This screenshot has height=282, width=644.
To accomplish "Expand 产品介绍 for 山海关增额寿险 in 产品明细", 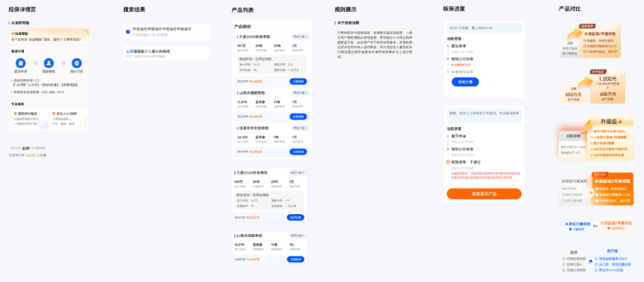I will (299, 92).
